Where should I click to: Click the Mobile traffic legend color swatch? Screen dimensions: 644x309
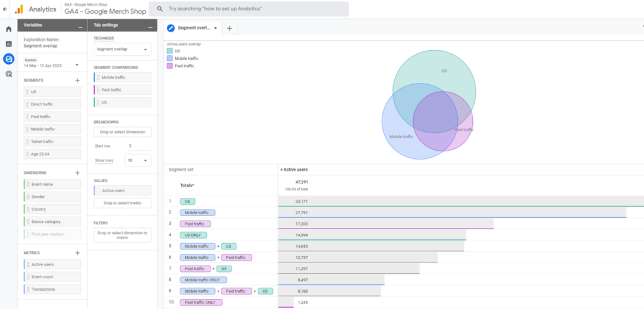[170, 58]
